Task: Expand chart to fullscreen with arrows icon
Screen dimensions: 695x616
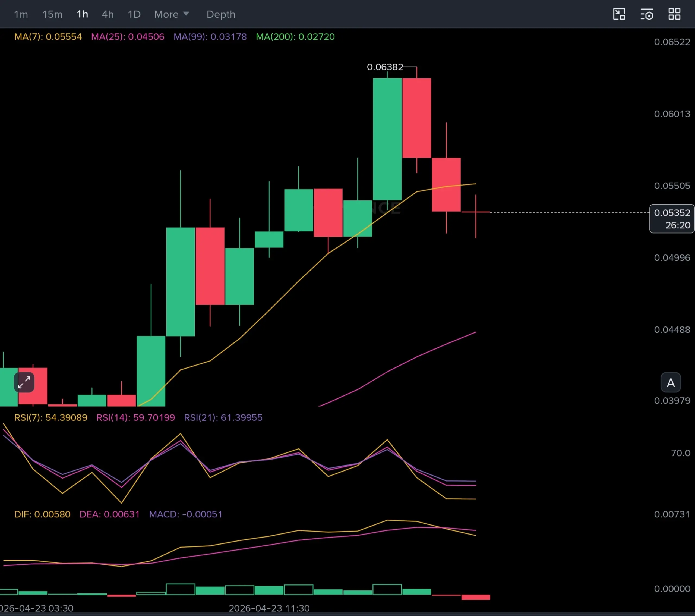Action: [24, 382]
